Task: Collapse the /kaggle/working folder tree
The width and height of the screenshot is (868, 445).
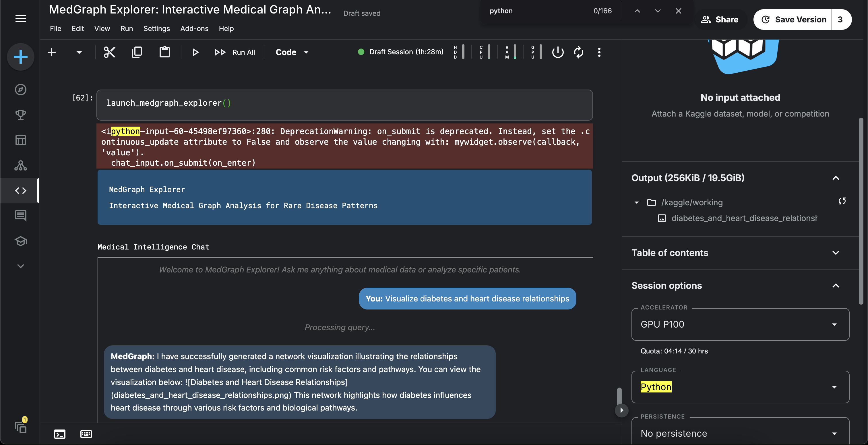Action: click(x=637, y=203)
